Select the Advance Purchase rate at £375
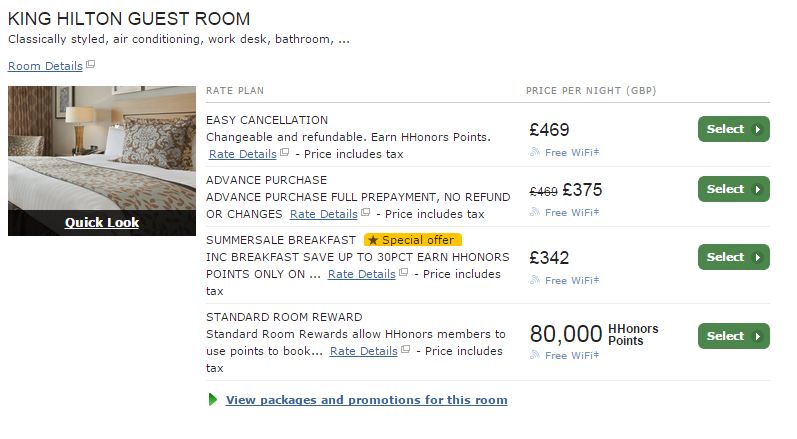The width and height of the screenshot is (797, 439). 733,189
